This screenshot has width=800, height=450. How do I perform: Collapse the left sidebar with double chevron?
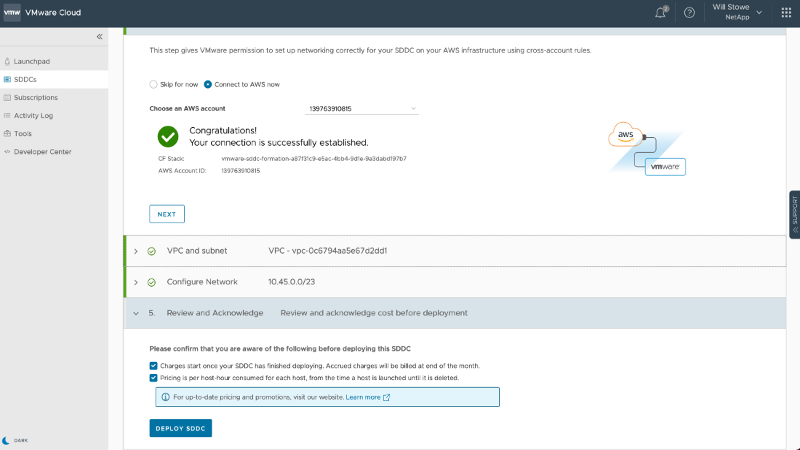pyautogui.click(x=99, y=37)
